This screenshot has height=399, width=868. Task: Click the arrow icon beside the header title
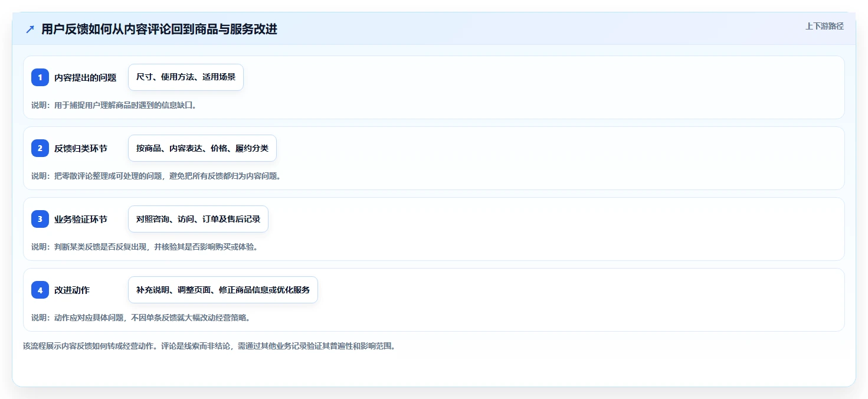(30, 30)
